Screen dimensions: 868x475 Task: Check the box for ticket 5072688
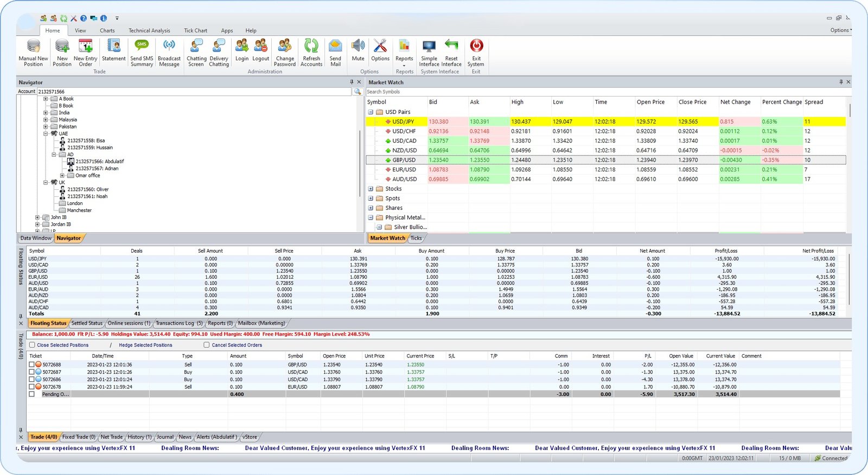31,365
